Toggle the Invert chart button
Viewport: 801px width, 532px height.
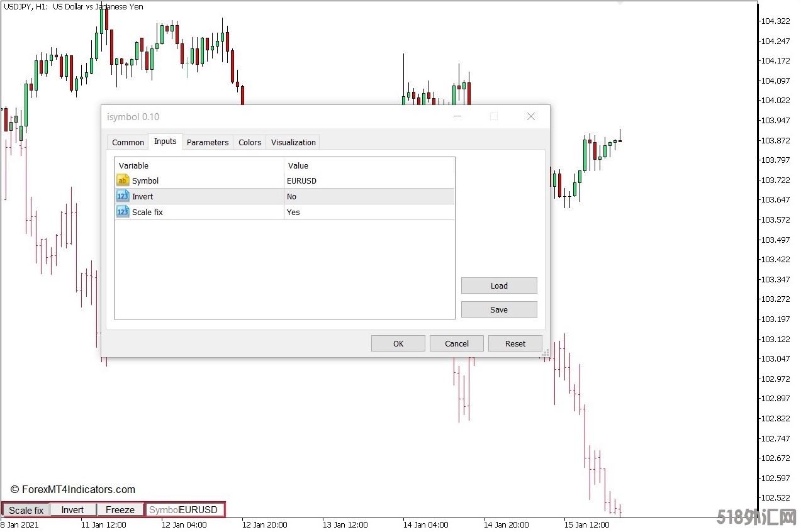pyautogui.click(x=73, y=510)
